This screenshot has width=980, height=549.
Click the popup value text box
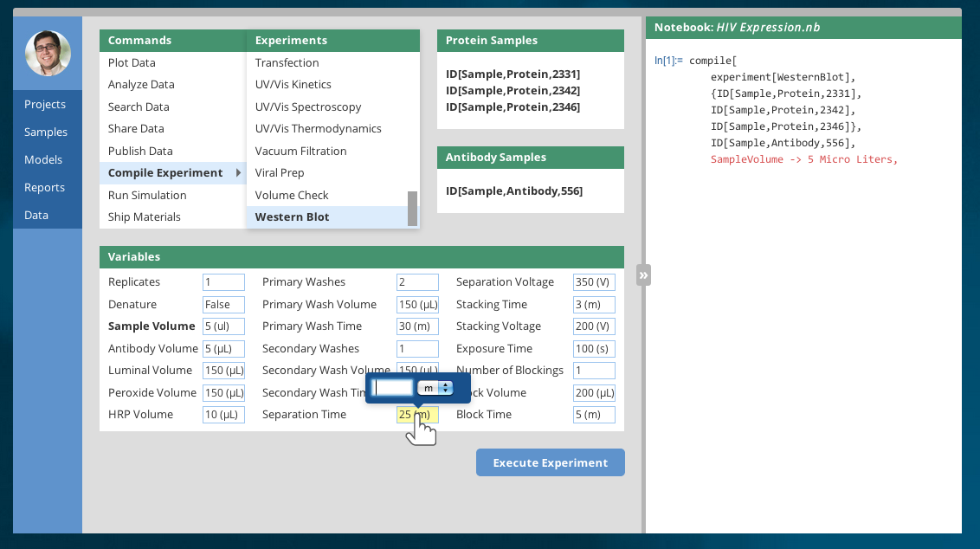point(391,388)
